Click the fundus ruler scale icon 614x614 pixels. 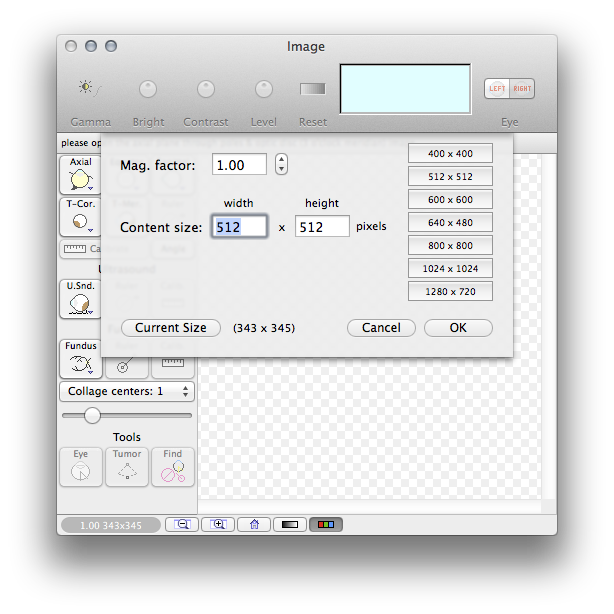point(173,363)
